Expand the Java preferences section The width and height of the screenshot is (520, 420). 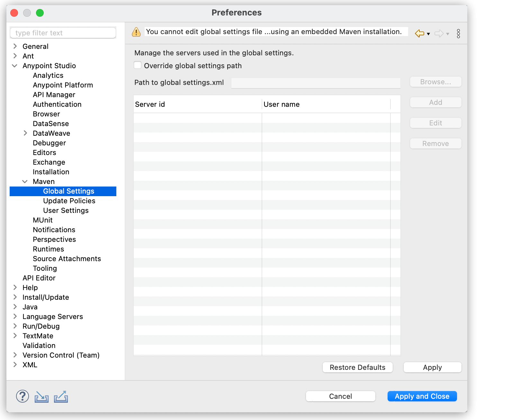pyautogui.click(x=15, y=306)
